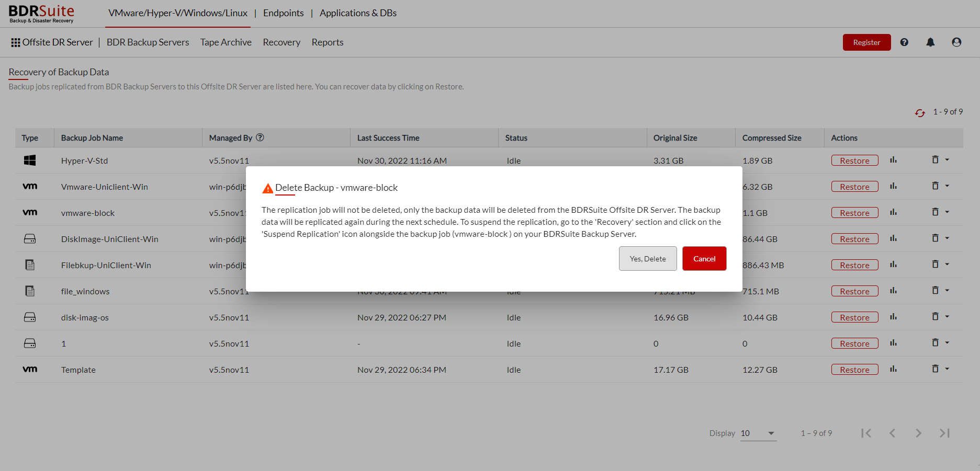Open the user account icon
This screenshot has height=471, width=980.
pyautogui.click(x=956, y=42)
